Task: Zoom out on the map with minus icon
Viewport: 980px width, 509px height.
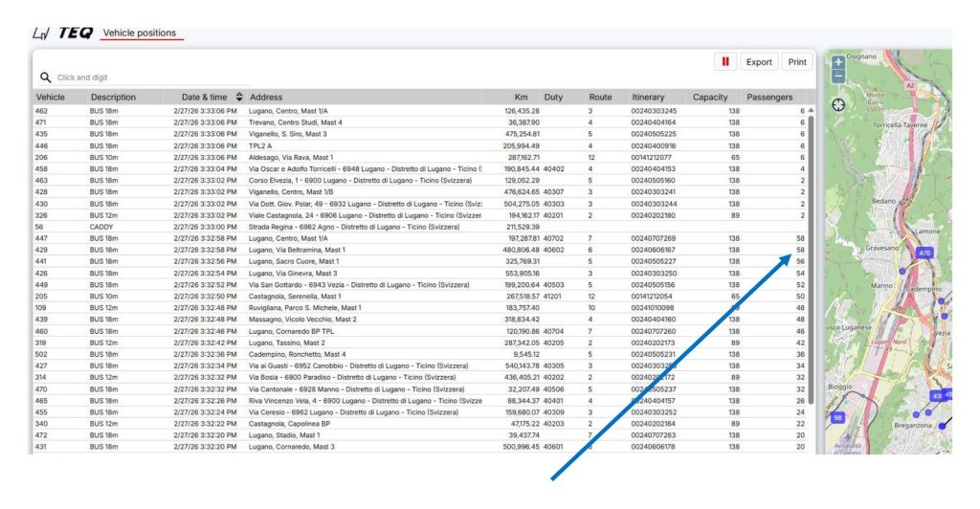Action: tap(838, 77)
